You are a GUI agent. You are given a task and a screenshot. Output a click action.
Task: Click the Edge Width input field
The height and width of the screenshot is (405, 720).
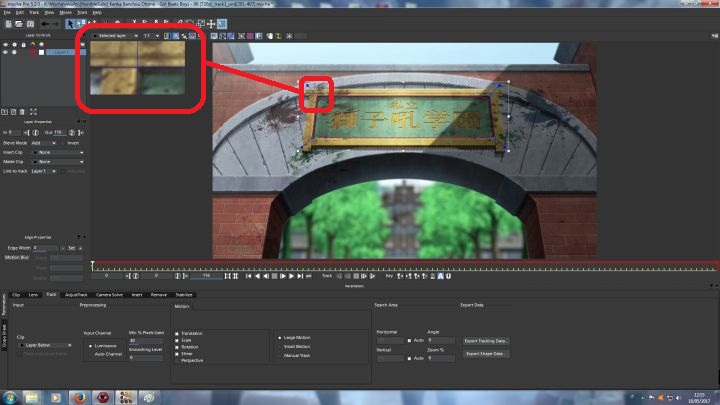point(45,248)
